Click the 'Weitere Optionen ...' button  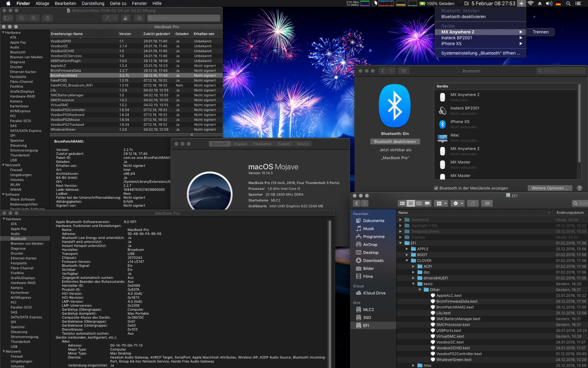[550, 188]
